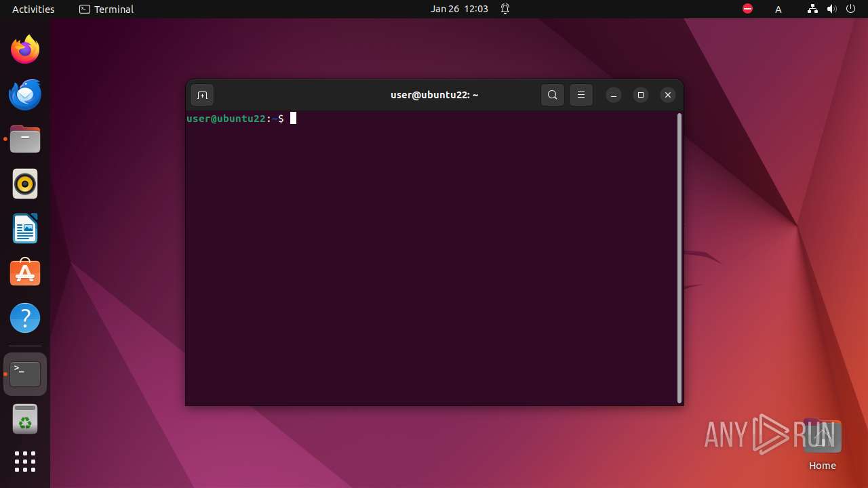The width and height of the screenshot is (868, 488).
Task: Open the terminal hamburger menu
Action: tap(581, 95)
